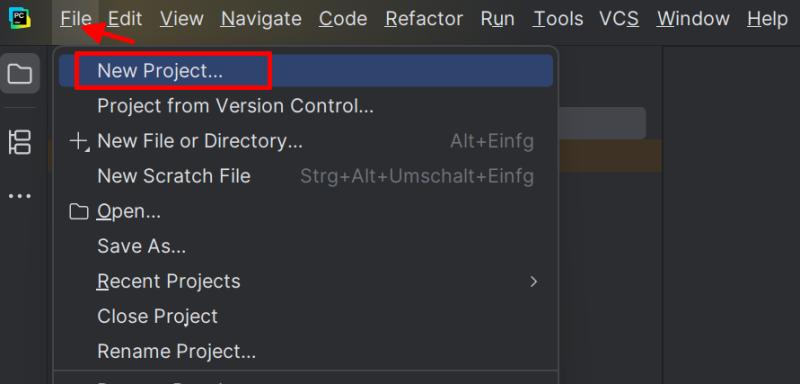Click the folder icon next to Open
800x384 pixels.
pyautogui.click(x=79, y=211)
